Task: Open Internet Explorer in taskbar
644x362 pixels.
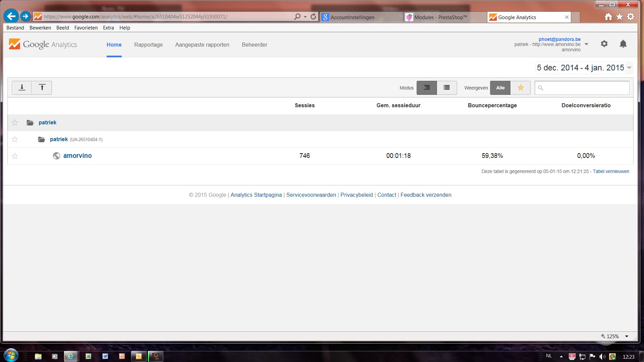Action: coord(70,356)
